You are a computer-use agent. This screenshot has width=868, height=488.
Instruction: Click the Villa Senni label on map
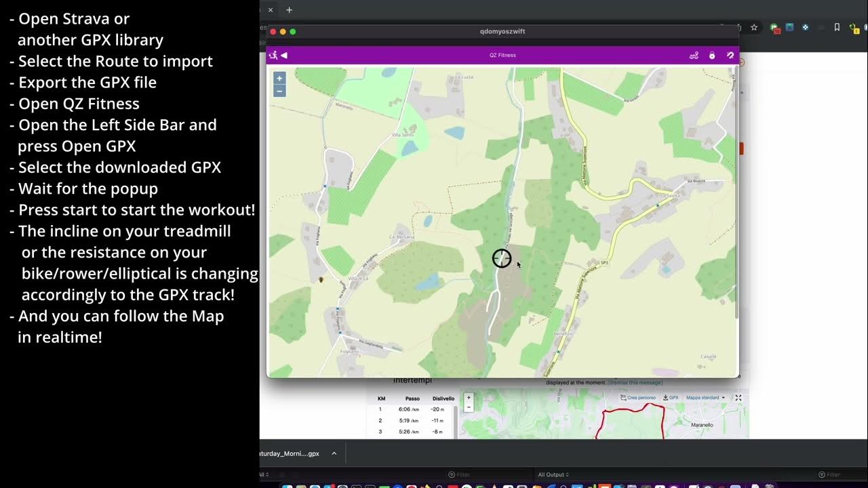pos(403,136)
